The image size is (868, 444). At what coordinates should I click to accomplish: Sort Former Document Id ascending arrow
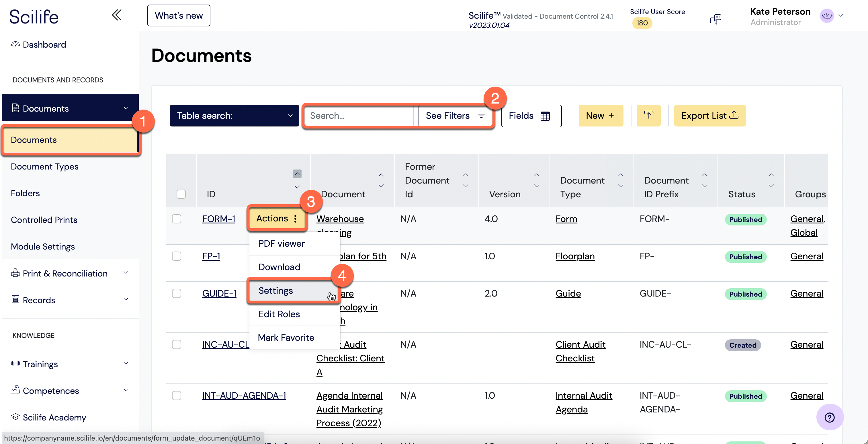point(465,175)
